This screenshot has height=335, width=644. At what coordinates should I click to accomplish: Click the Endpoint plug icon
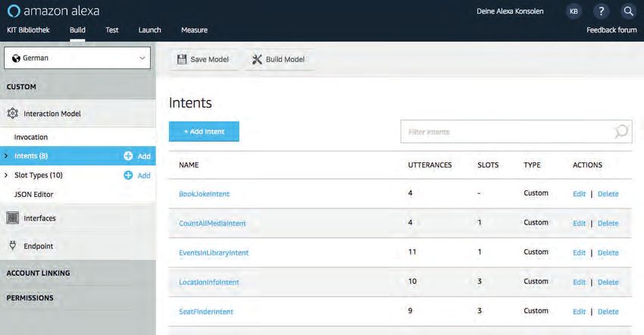pos(12,246)
